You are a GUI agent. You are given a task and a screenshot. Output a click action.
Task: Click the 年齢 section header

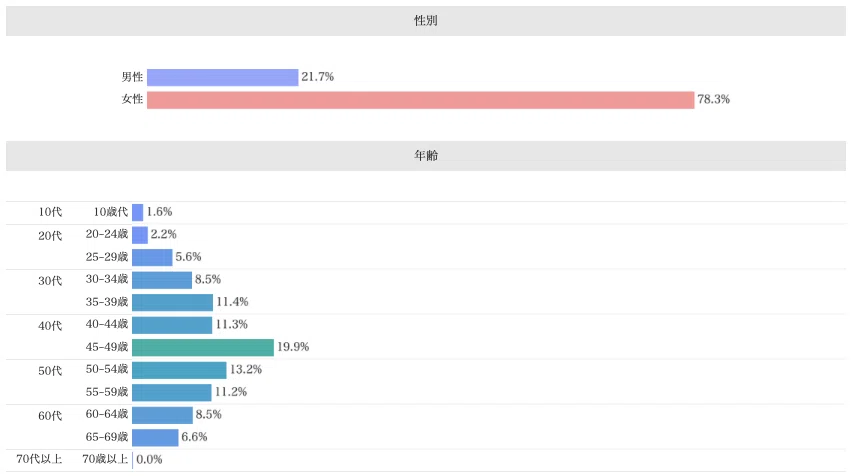[426, 156]
